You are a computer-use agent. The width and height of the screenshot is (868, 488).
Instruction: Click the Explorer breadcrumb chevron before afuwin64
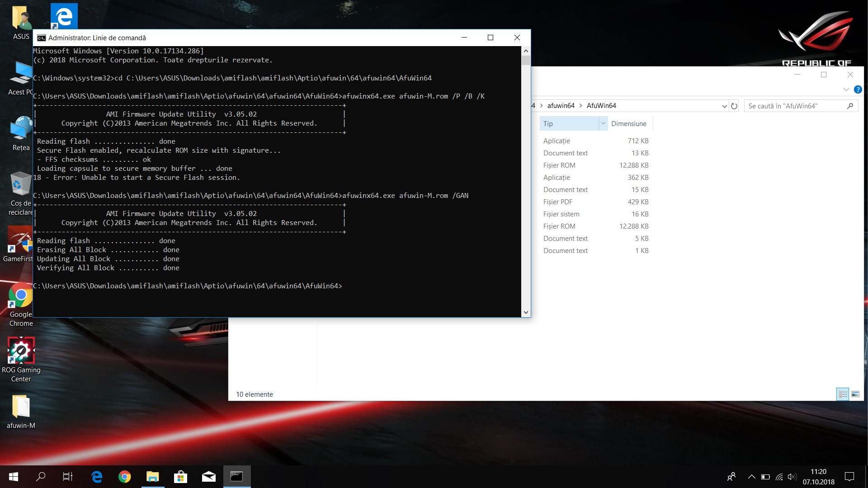pyautogui.click(x=541, y=106)
